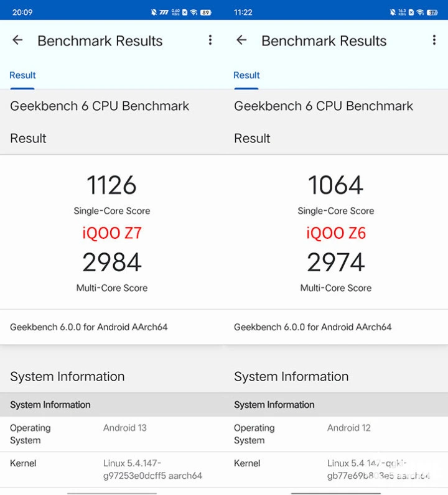Select the Result tab on left screen
Image resolution: width=448 pixels, height=495 pixels.
22,75
